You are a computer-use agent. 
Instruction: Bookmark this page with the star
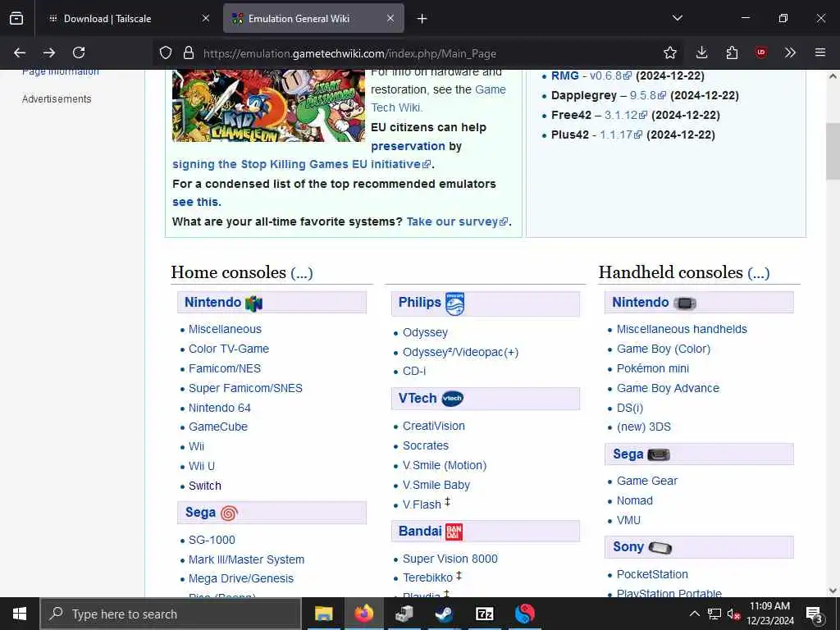click(669, 52)
